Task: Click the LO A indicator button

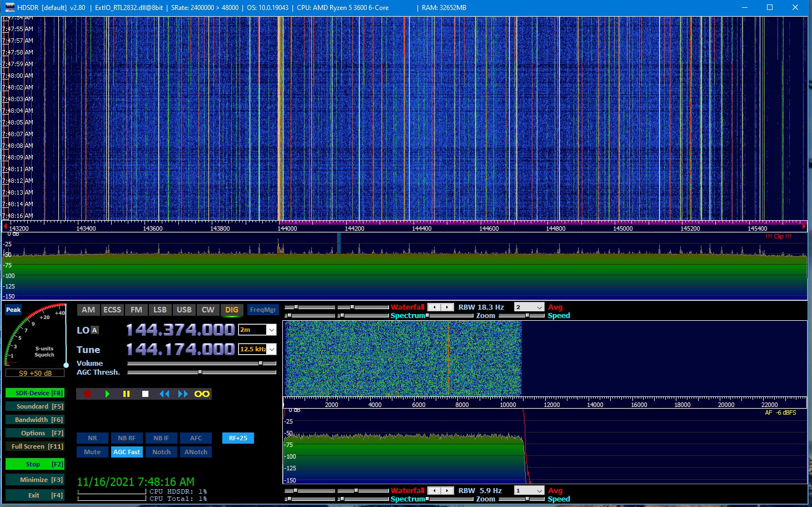Action: pyautogui.click(x=94, y=330)
